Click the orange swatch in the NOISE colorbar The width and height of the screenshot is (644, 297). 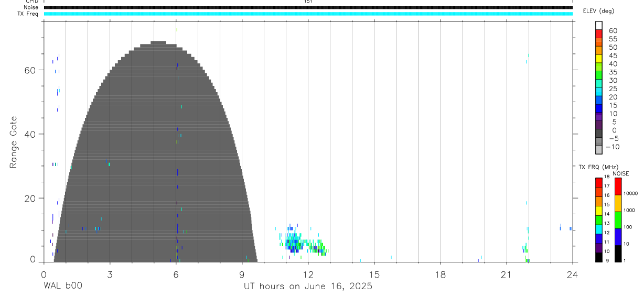pos(618,203)
